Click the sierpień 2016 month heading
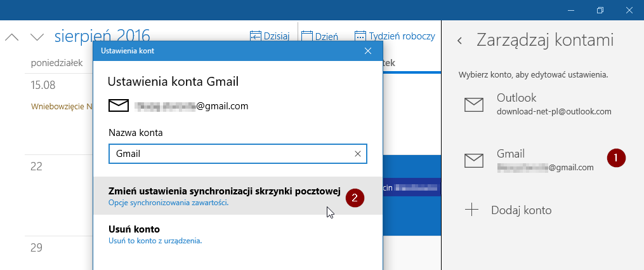Image resolution: width=644 pixels, height=270 pixels. (x=102, y=37)
